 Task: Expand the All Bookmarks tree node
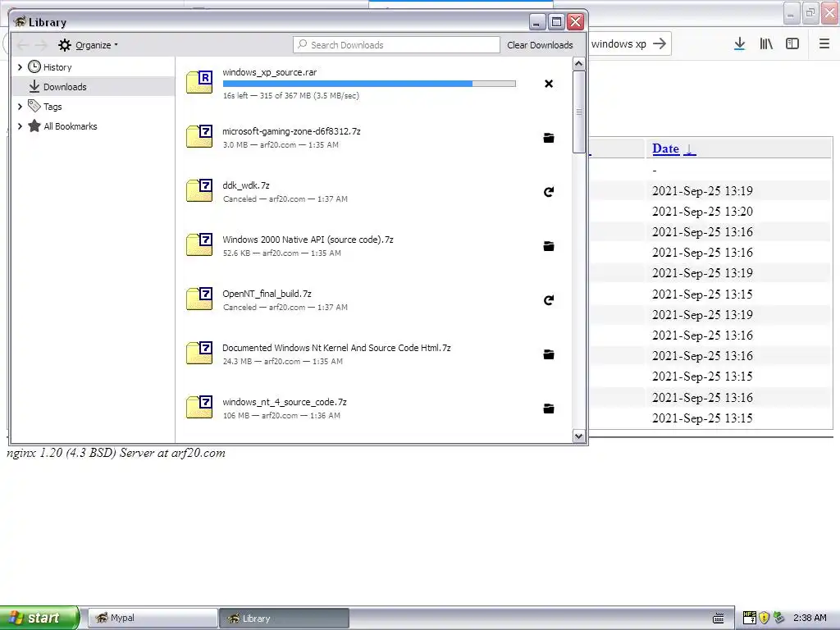pos(20,126)
